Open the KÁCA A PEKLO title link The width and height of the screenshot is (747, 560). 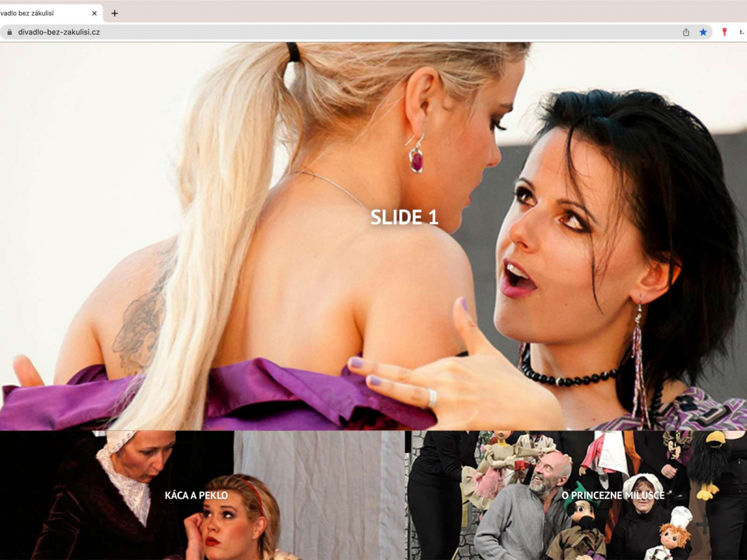(196, 495)
